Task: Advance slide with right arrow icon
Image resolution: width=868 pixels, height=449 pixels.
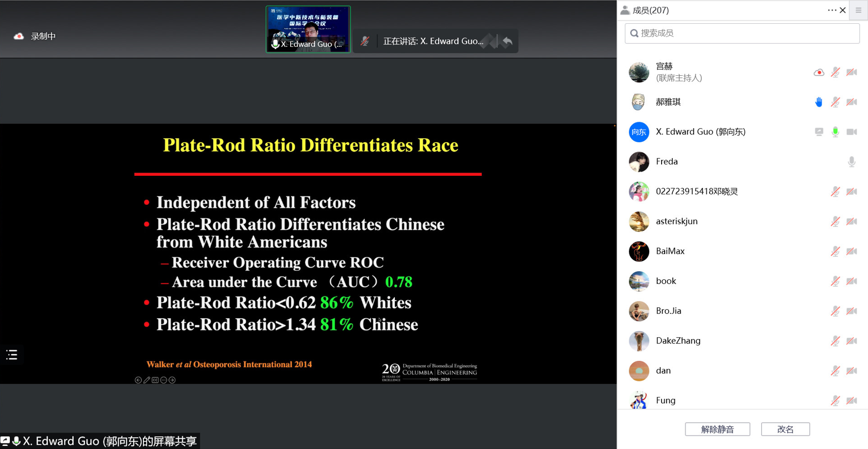Action: pyautogui.click(x=172, y=380)
